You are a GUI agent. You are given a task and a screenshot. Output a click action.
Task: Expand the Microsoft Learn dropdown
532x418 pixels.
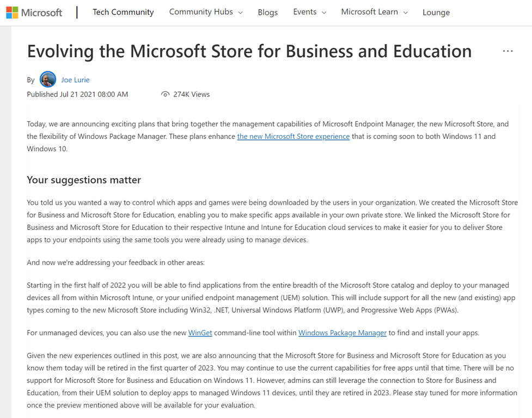click(374, 12)
